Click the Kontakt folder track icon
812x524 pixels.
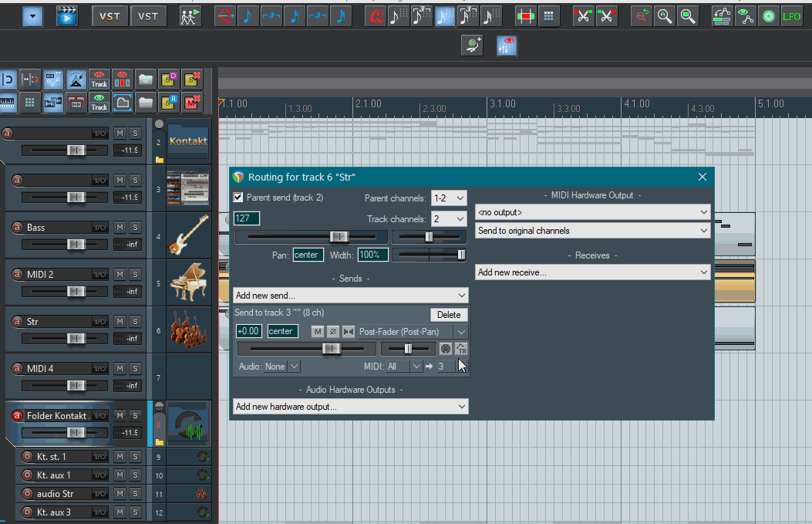pos(188,142)
